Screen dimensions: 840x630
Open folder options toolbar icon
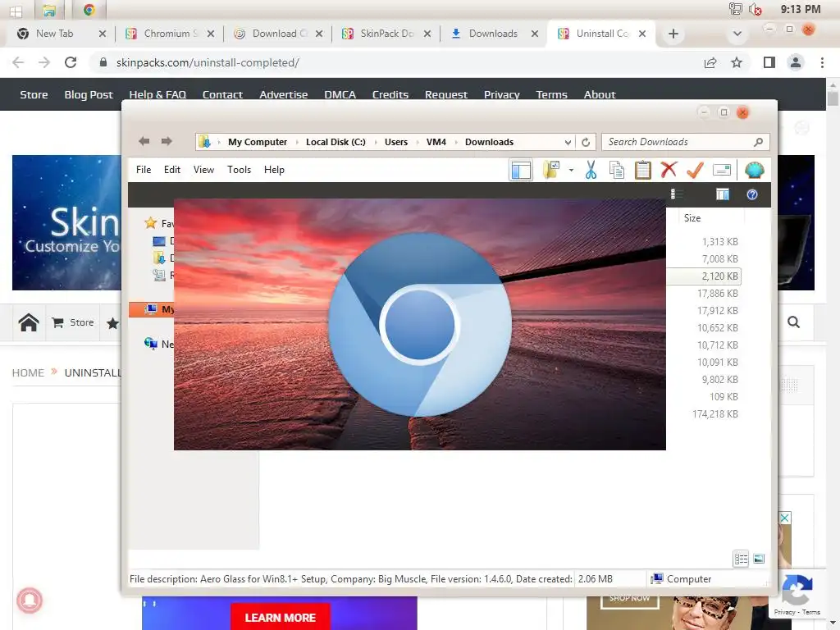tap(551, 170)
